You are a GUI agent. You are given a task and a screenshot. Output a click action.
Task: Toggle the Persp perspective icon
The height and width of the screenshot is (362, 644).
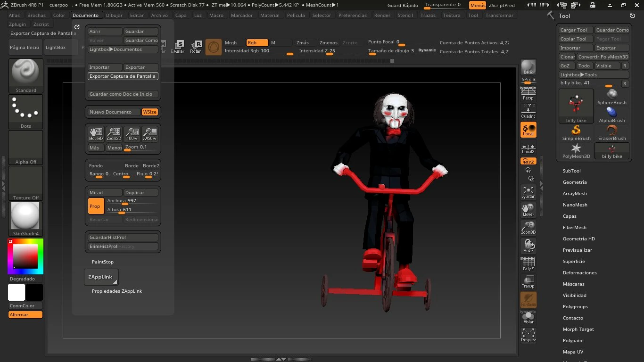(x=528, y=93)
